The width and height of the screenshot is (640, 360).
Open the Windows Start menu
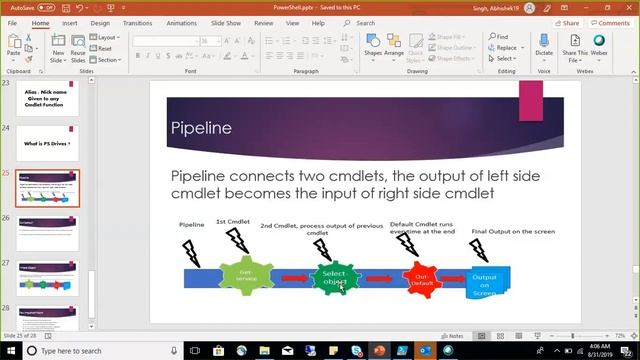(11, 351)
